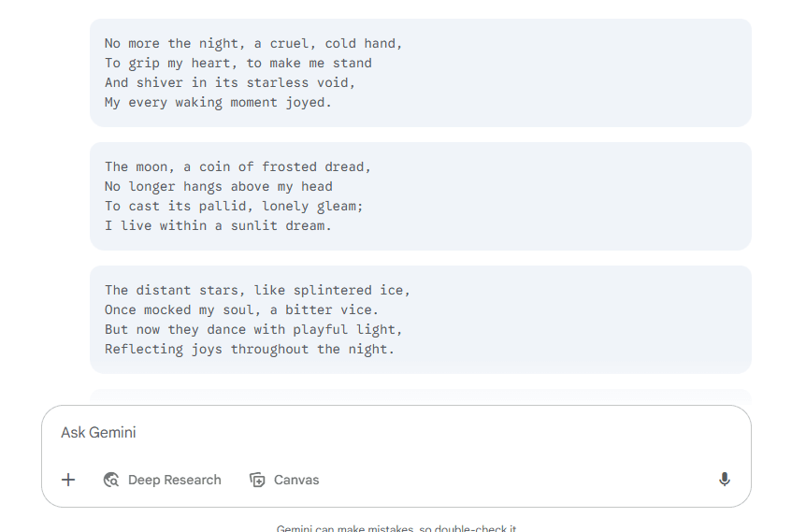Image resolution: width=806 pixels, height=532 pixels.
Task: Click the line 'The moon, a coin of frosted dread'
Action: pos(237,167)
